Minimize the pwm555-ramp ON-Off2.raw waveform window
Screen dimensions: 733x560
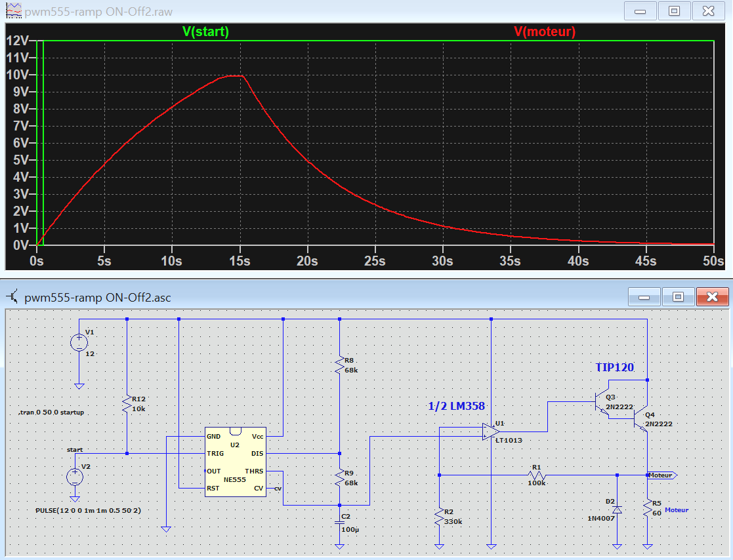[640, 10]
